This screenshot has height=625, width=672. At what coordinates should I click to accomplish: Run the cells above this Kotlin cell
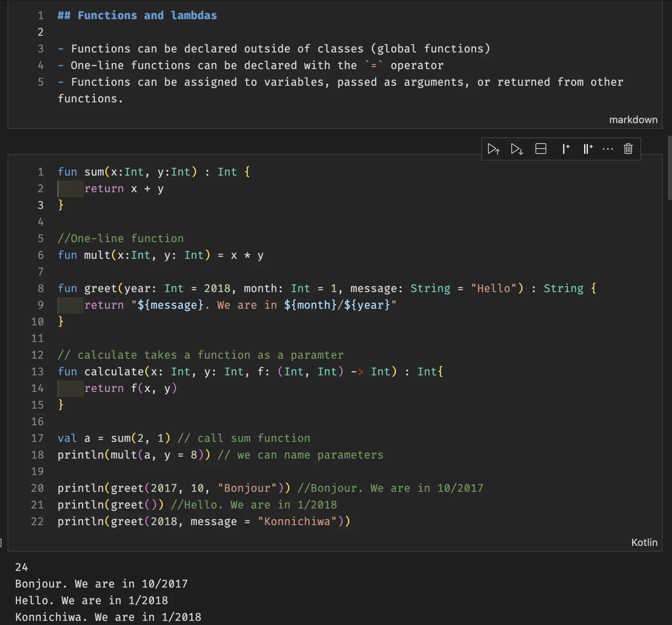(x=493, y=149)
